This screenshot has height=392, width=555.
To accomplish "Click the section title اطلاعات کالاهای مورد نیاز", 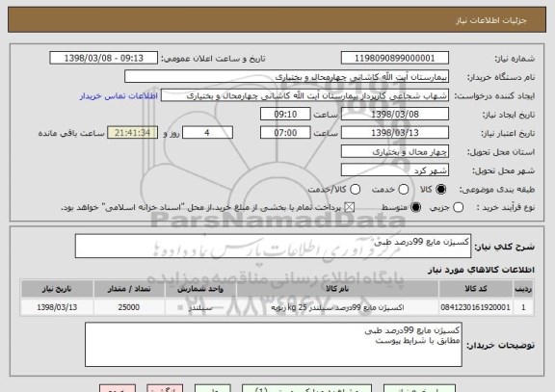I will pos(481,270).
